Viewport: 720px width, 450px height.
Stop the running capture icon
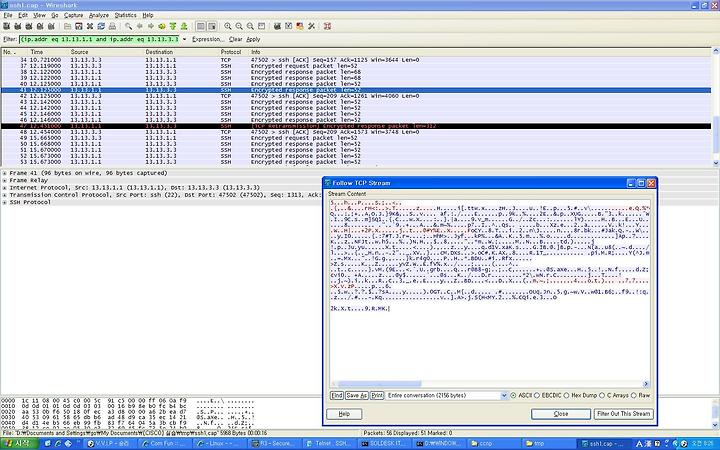coord(40,26)
